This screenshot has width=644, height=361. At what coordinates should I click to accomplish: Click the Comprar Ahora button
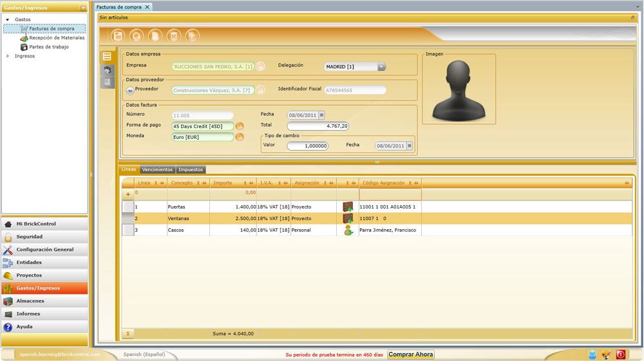[411, 355]
